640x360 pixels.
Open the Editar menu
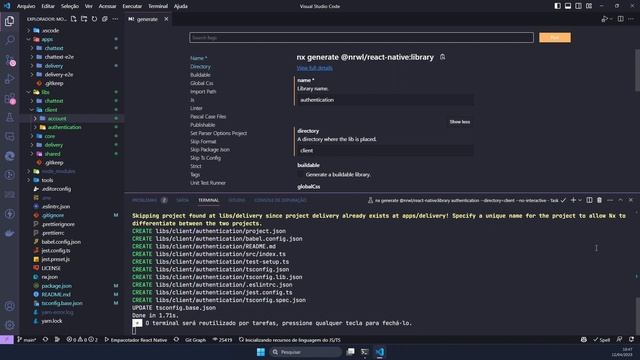tap(48, 6)
